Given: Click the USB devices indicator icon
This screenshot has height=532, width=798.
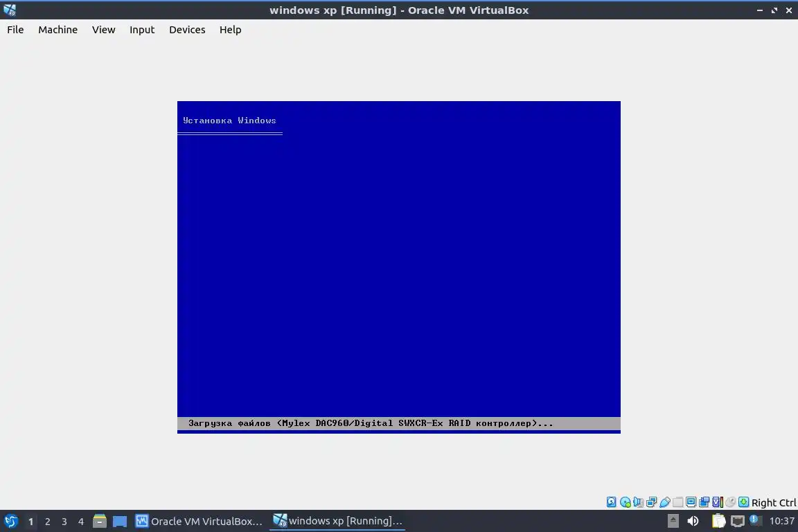Looking at the screenshot, I should 665,502.
